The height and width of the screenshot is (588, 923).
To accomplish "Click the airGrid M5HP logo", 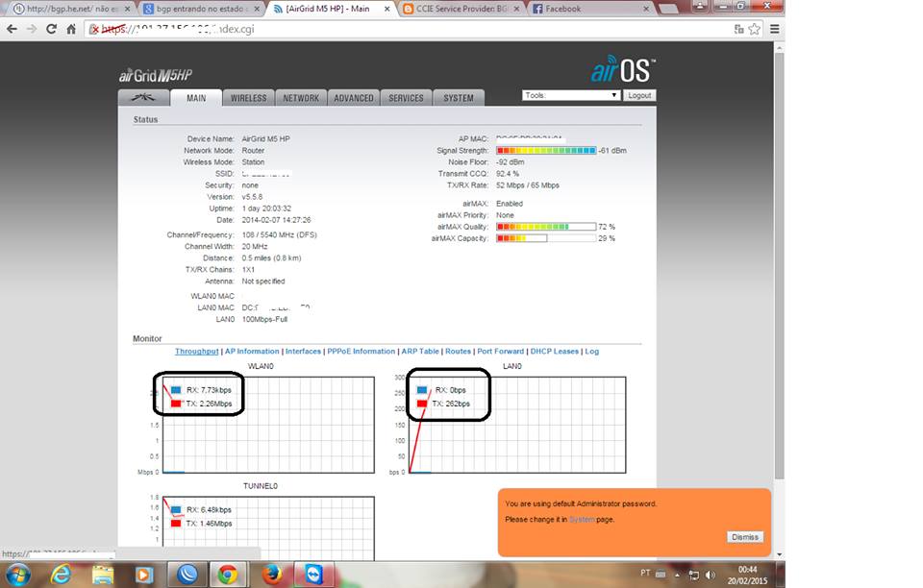I will tap(156, 75).
